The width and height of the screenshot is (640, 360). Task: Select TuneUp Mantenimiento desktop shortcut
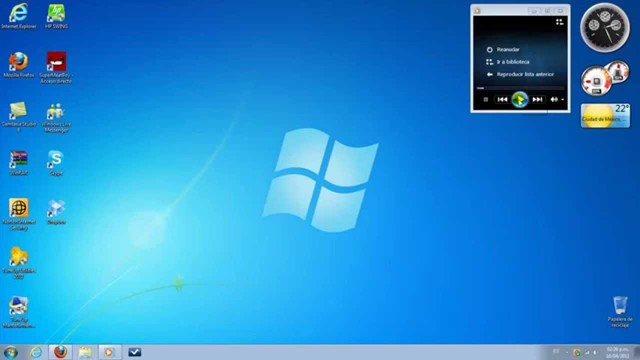coord(19,312)
